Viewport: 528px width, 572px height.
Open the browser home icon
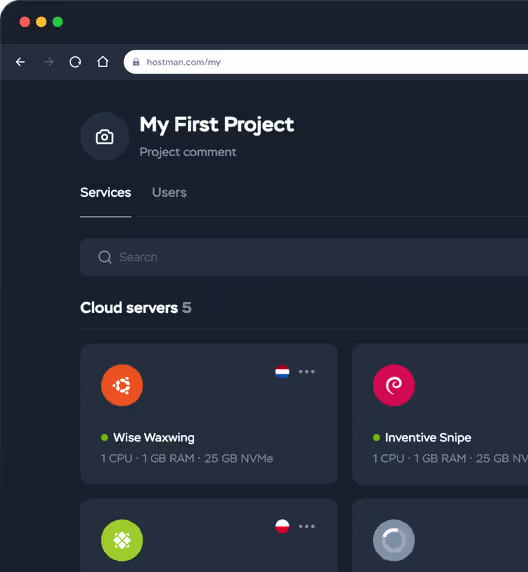[x=103, y=62]
